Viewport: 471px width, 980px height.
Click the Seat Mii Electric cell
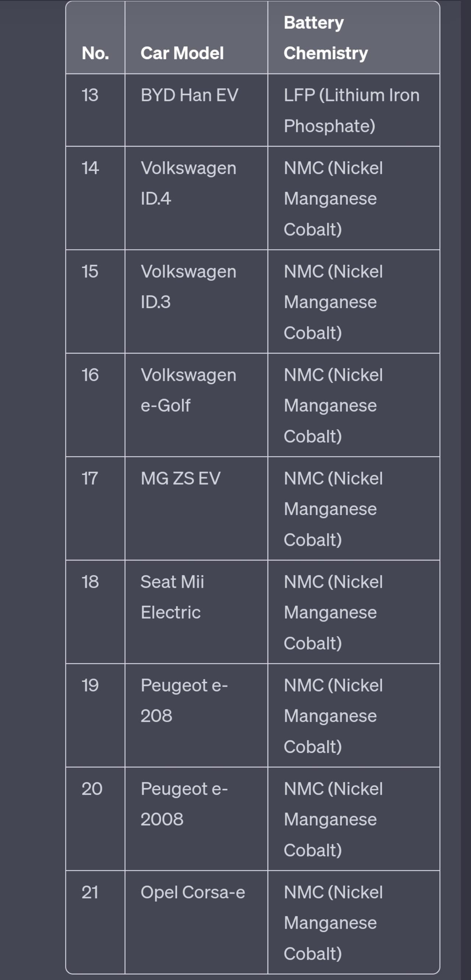pos(196,612)
